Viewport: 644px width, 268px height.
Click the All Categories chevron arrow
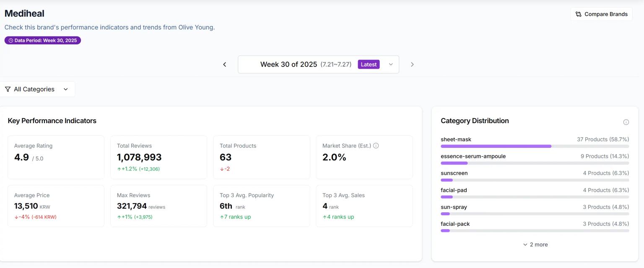coord(65,89)
